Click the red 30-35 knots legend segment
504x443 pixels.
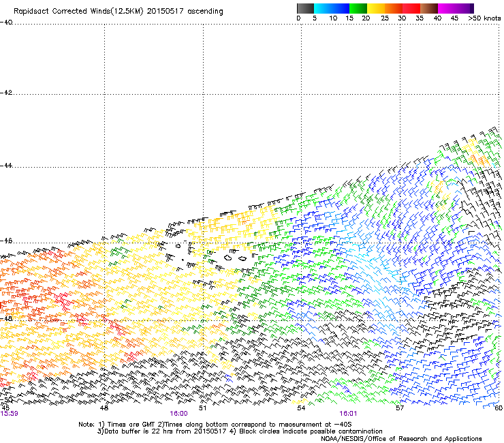pos(411,8)
